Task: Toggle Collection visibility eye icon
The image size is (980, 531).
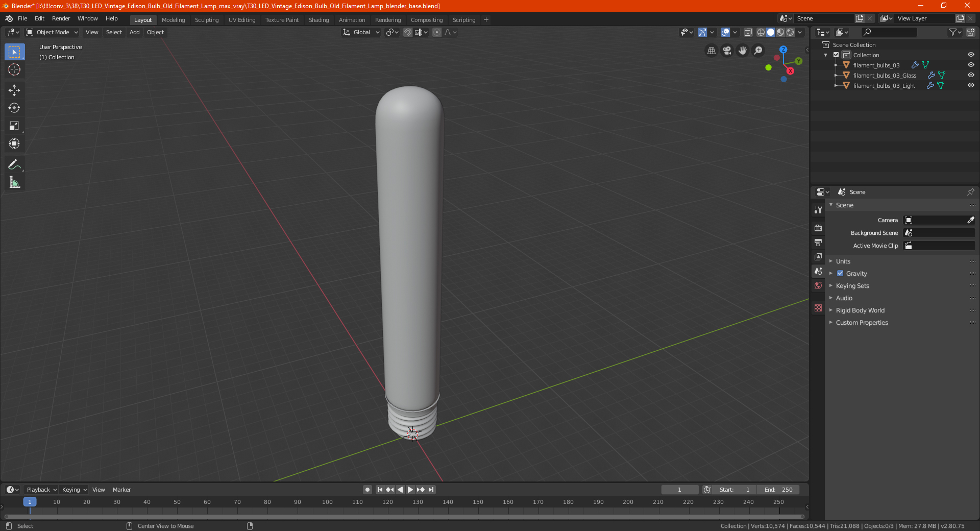Action: click(x=971, y=55)
